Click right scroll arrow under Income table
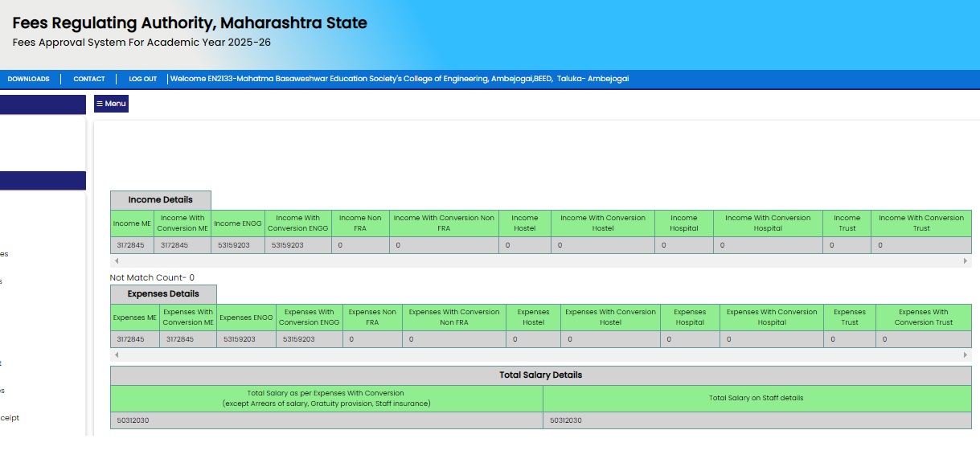The image size is (980, 463). pos(965,261)
